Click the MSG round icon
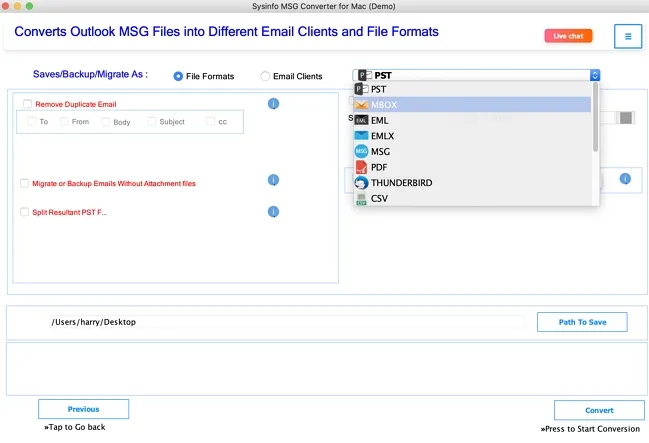This screenshot has width=649, height=443. pos(361,152)
